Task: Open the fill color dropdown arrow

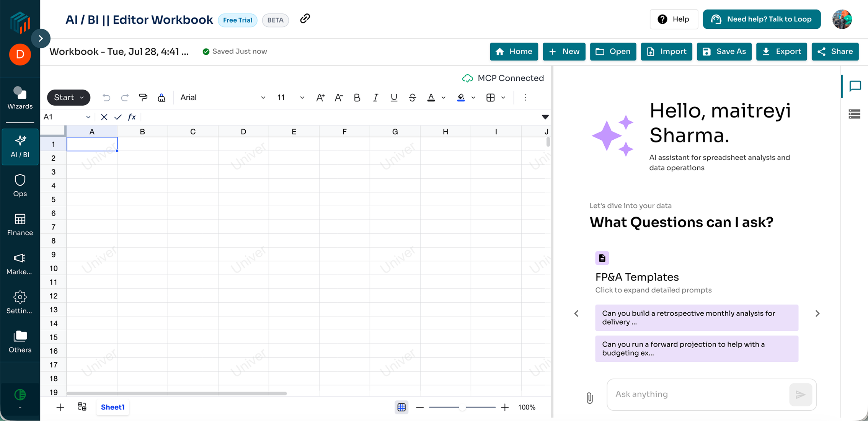Action: (473, 98)
